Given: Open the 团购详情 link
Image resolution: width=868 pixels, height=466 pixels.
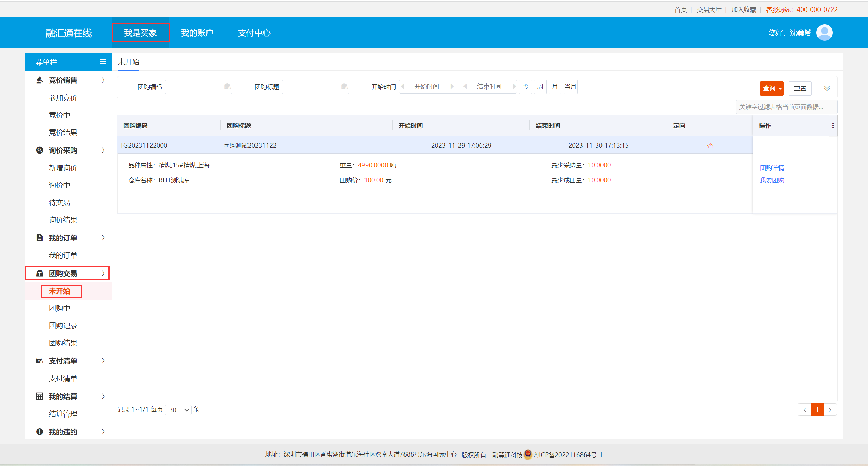Looking at the screenshot, I should [x=772, y=168].
